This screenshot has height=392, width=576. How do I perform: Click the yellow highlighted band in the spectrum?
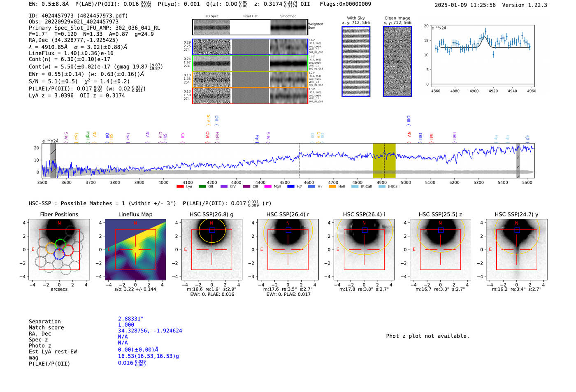click(384, 161)
